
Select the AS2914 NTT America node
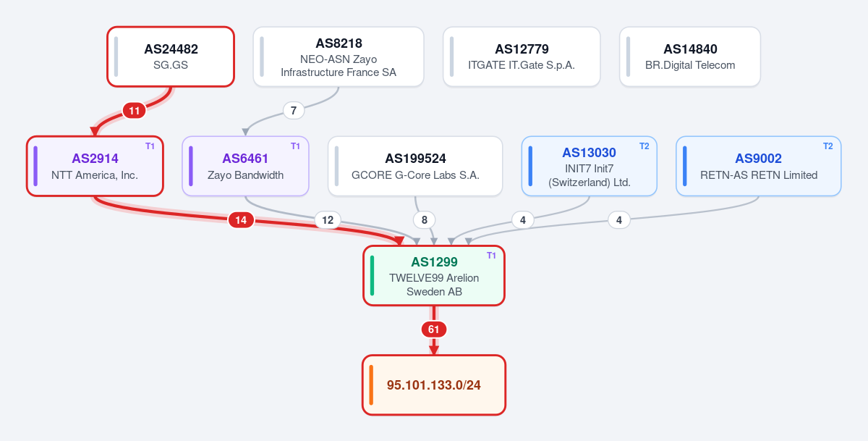95,166
